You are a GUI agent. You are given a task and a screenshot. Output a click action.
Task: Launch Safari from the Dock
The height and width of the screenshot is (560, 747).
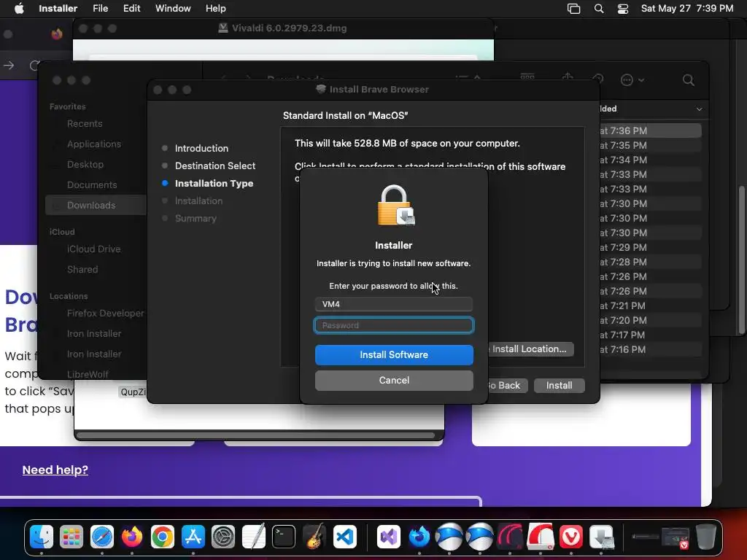click(x=102, y=537)
